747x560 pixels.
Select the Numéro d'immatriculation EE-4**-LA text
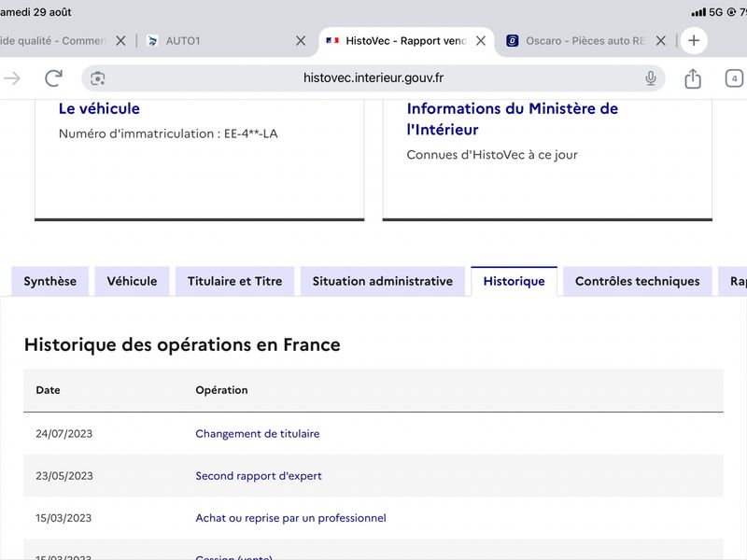click(x=168, y=133)
